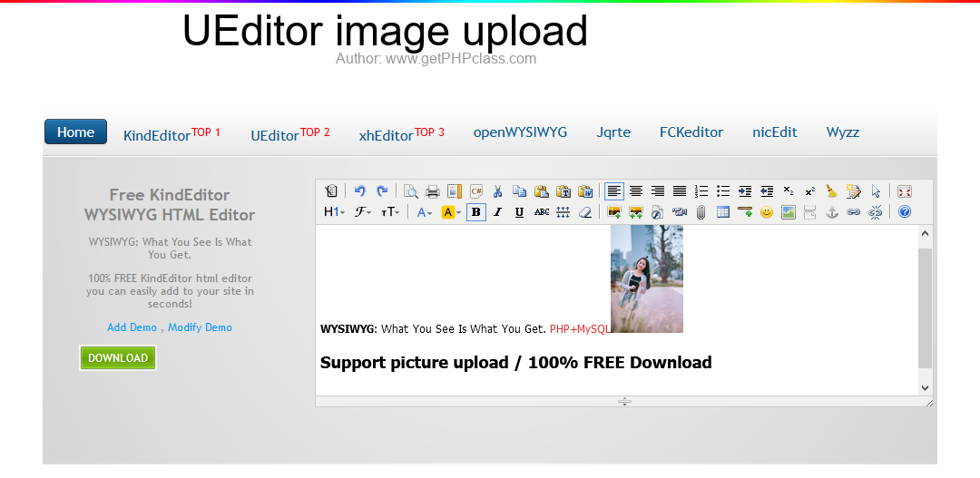Apply superscript formatting
This screenshot has width=980, height=478.
pyautogui.click(x=810, y=191)
